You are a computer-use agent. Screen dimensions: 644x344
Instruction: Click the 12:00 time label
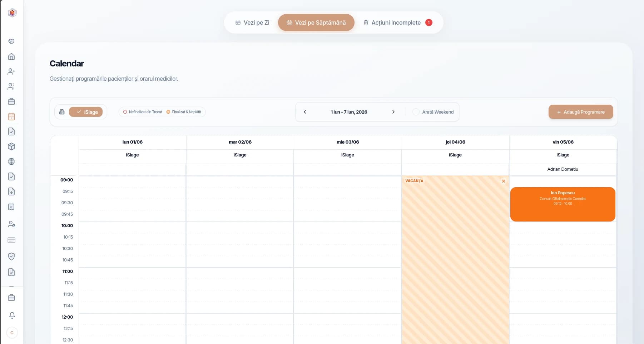[x=67, y=317]
